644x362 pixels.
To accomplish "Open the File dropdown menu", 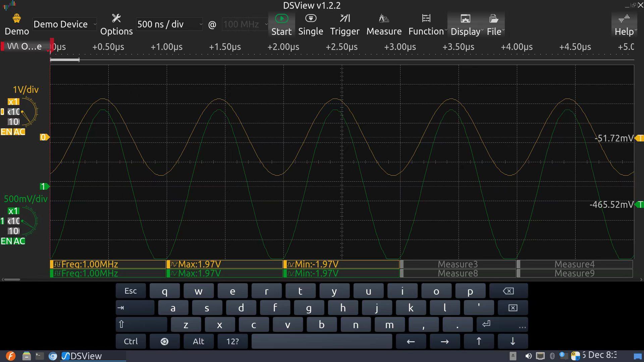I will (x=495, y=24).
